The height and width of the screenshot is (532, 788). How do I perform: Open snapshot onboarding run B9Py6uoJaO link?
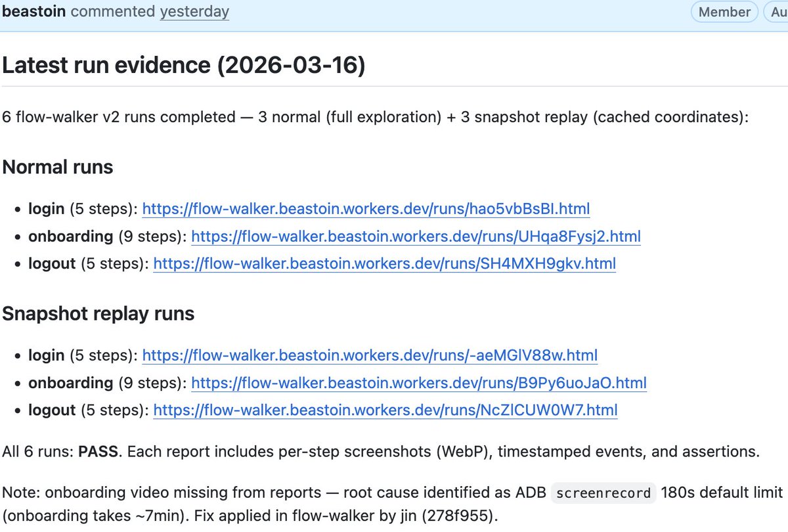pyautogui.click(x=419, y=383)
